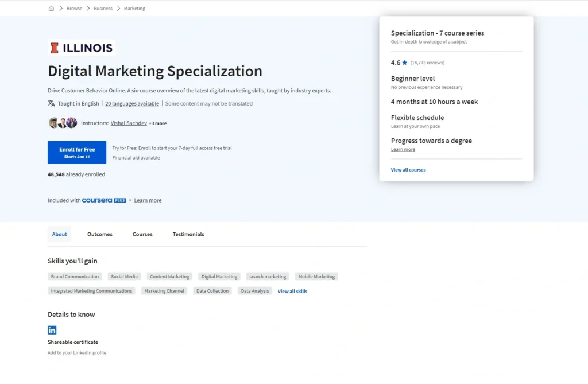588x384 pixels.
Task: Click the home icon in breadcrumb
Action: click(51, 8)
